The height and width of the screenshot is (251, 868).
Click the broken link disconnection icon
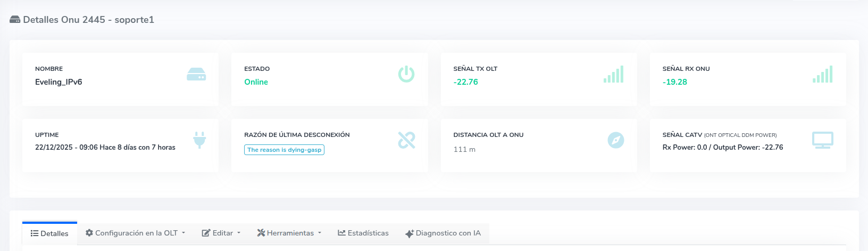pyautogui.click(x=406, y=140)
